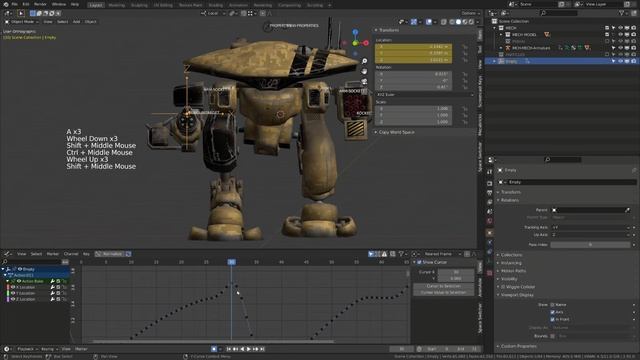640x360 pixels.
Task: Open the Up Axis dropdown
Action: click(x=591, y=235)
